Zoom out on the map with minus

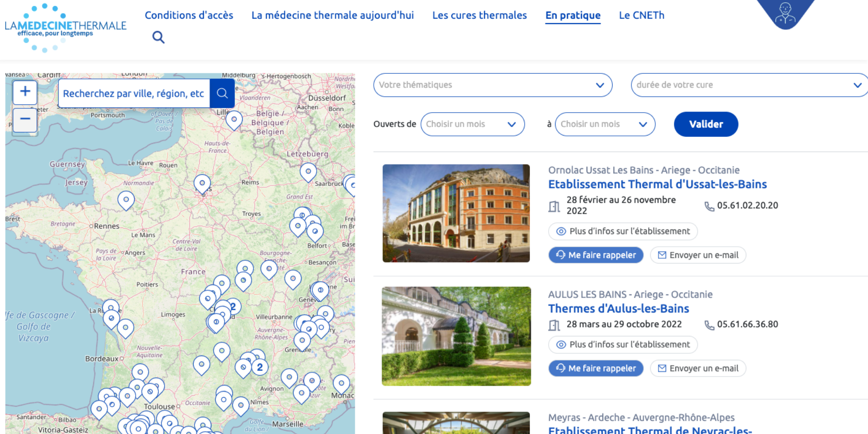click(x=25, y=119)
